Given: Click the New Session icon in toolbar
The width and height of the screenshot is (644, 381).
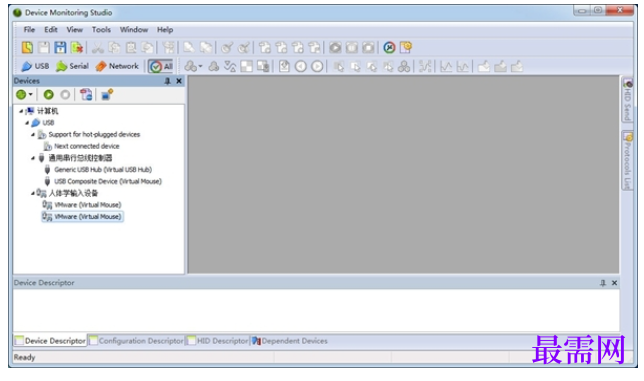Looking at the screenshot, I should (27, 48).
